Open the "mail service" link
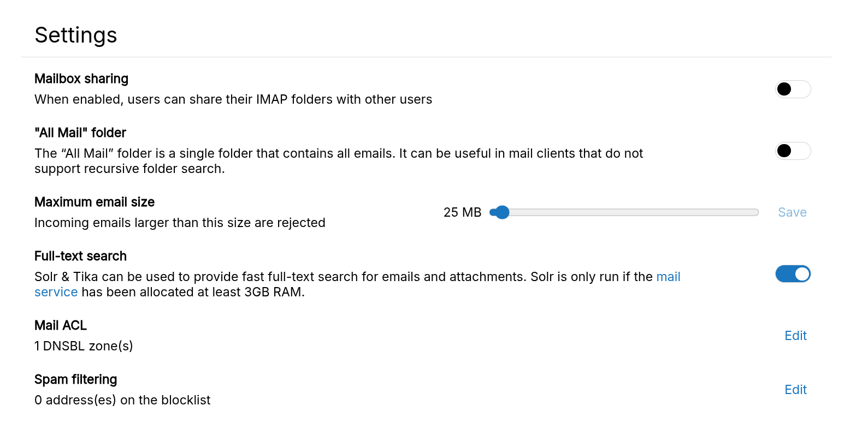This screenshot has height=447, width=868. (668, 277)
